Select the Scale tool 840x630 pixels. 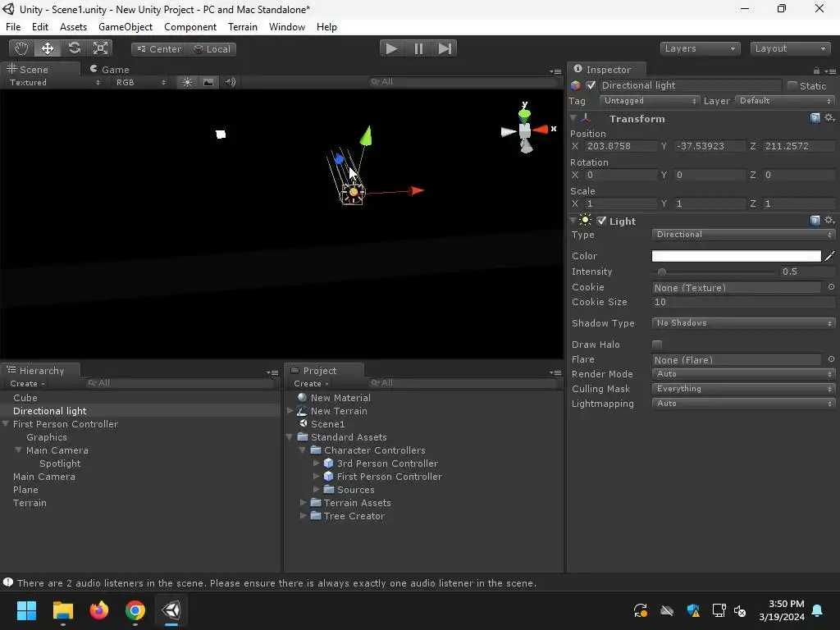click(100, 48)
